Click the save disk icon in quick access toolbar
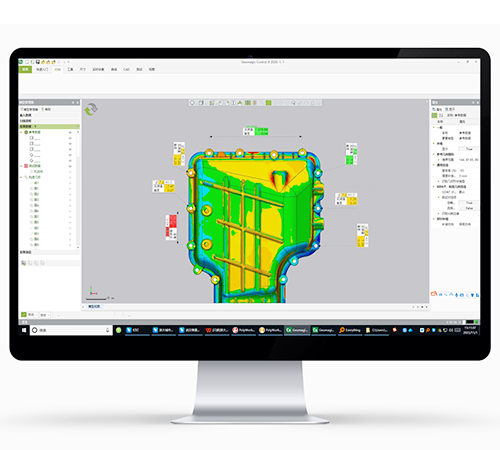Viewport: 500px width, 450px height. pyautogui.click(x=38, y=62)
